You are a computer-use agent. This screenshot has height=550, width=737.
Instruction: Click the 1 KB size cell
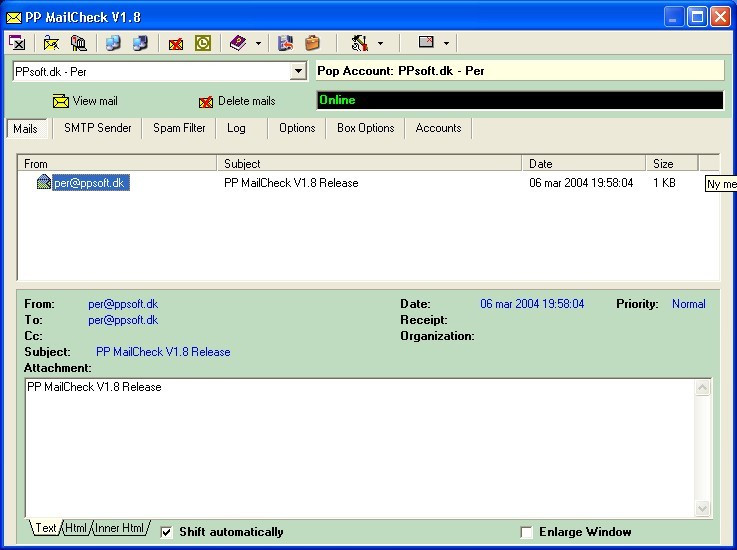tap(664, 183)
